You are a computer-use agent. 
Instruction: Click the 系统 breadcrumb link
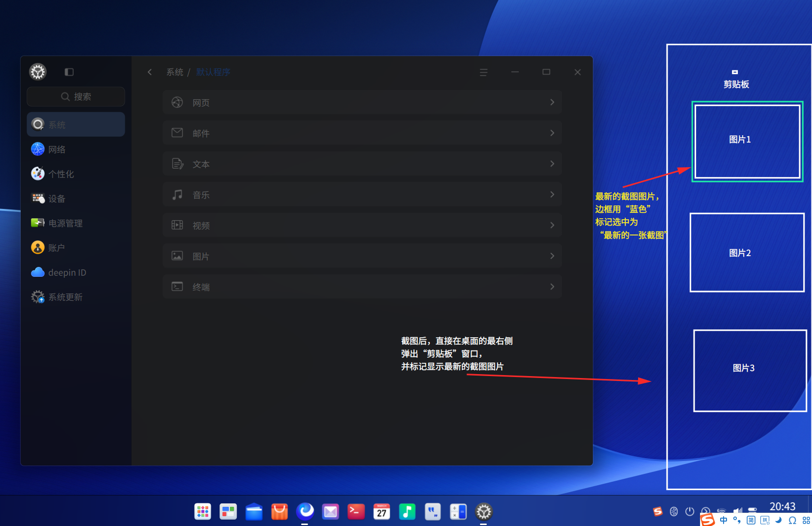pos(175,72)
